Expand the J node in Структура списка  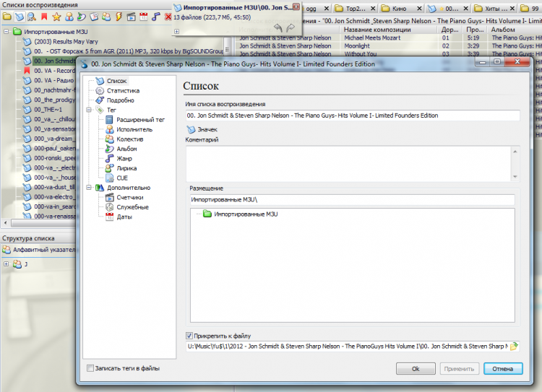click(7, 264)
